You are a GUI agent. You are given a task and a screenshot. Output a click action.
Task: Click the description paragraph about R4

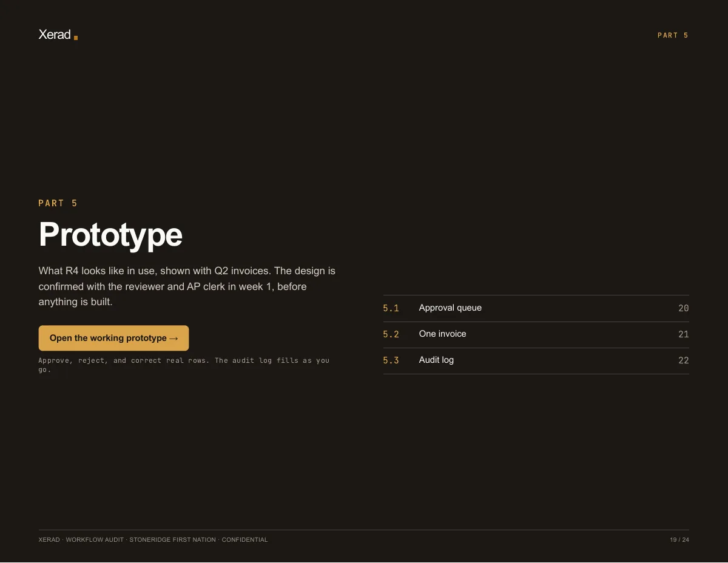pos(187,286)
